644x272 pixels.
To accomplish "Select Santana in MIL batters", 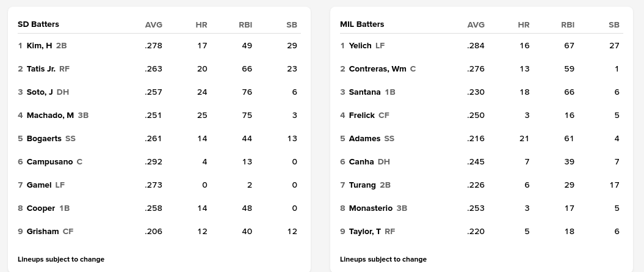I will [x=364, y=92].
